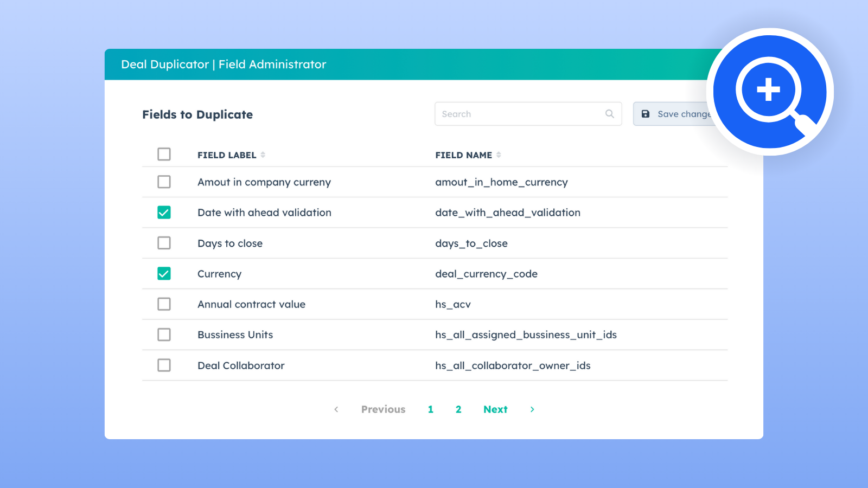Uncheck the Date with ahead validation checkbox
This screenshot has width=868, height=488.
164,213
